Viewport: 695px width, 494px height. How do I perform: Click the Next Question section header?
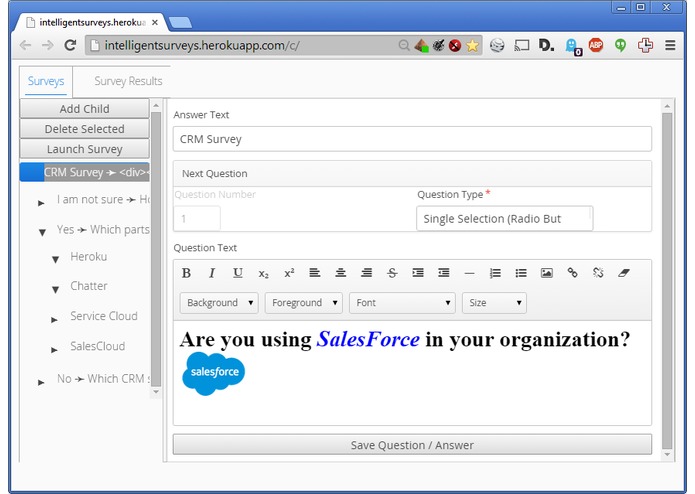[412, 174]
